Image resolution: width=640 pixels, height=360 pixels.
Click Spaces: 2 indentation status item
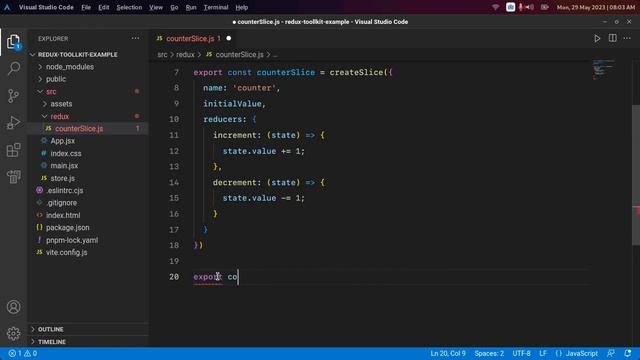(489, 353)
